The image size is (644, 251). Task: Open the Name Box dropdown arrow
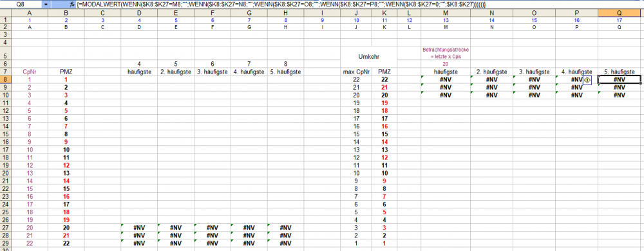click(x=46, y=4)
